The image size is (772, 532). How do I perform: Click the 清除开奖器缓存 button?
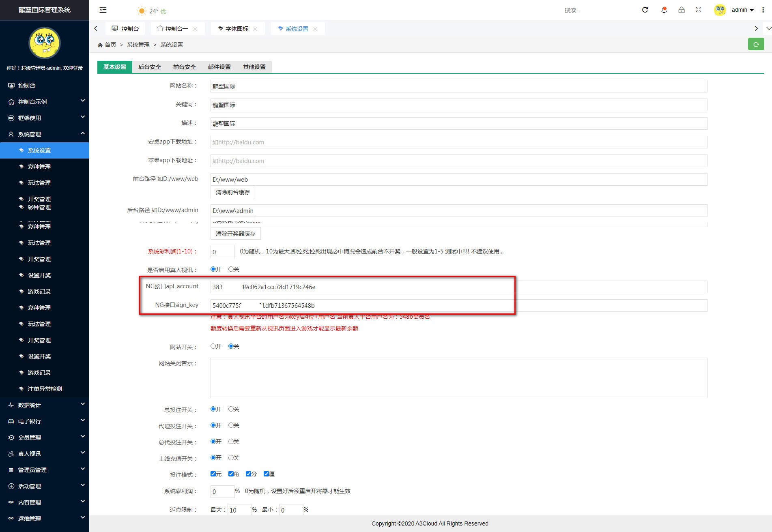pos(235,234)
